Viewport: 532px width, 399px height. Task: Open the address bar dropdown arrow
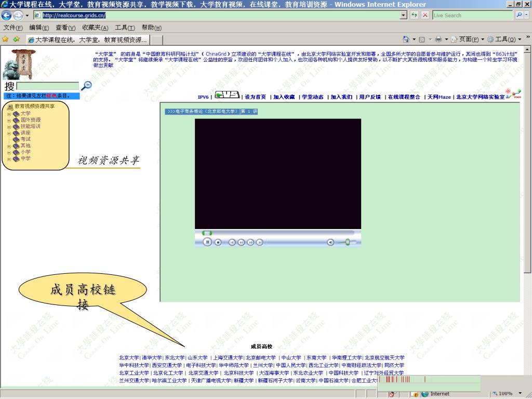(x=403, y=15)
